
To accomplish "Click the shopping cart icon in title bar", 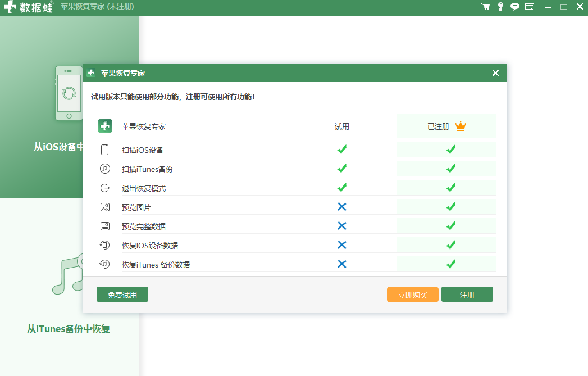I will (x=485, y=7).
